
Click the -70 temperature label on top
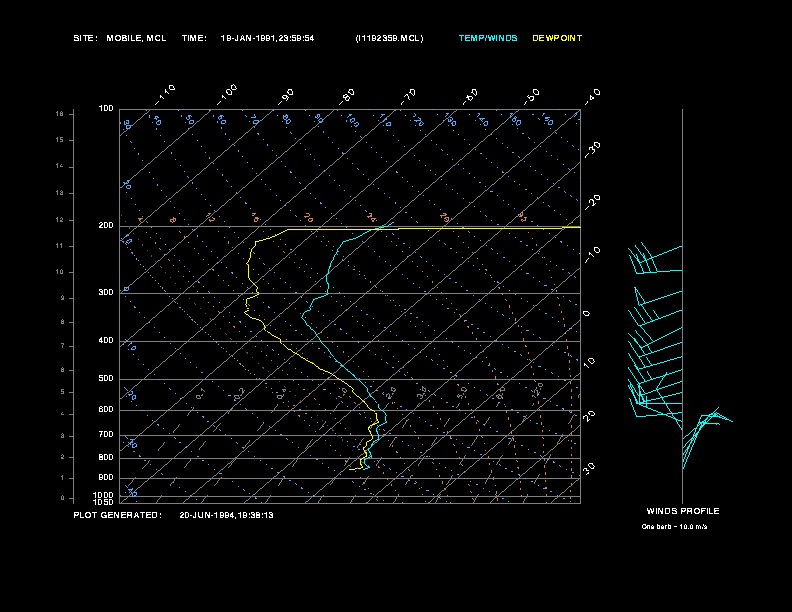(409, 96)
